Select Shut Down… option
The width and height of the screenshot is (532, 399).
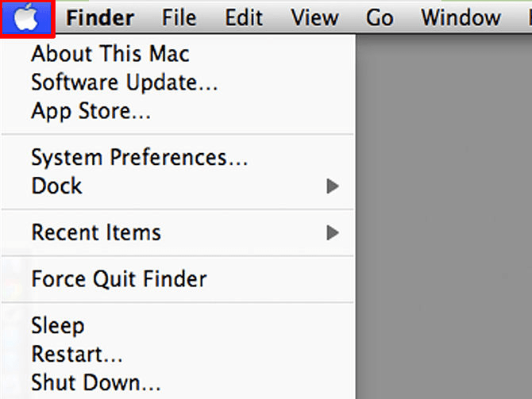point(96,382)
